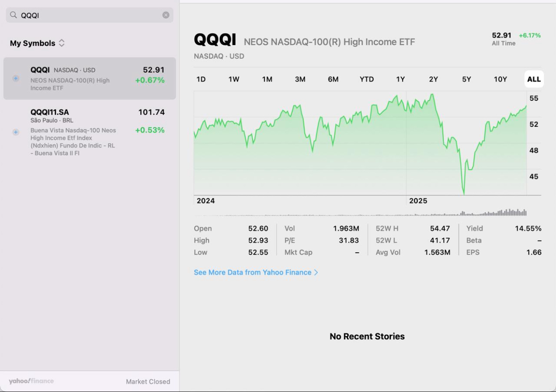Select the 1D chart range
Image resolution: width=556 pixels, height=392 pixels.
[x=201, y=79]
